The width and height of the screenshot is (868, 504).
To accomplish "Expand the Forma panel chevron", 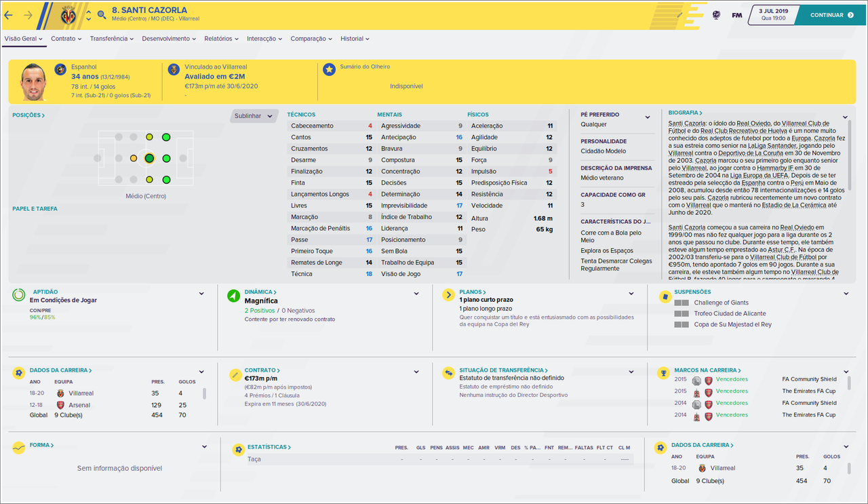I will coord(204,446).
